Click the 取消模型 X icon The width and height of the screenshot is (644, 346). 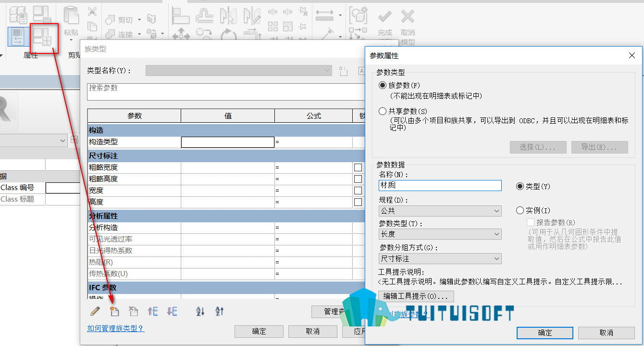[408, 16]
